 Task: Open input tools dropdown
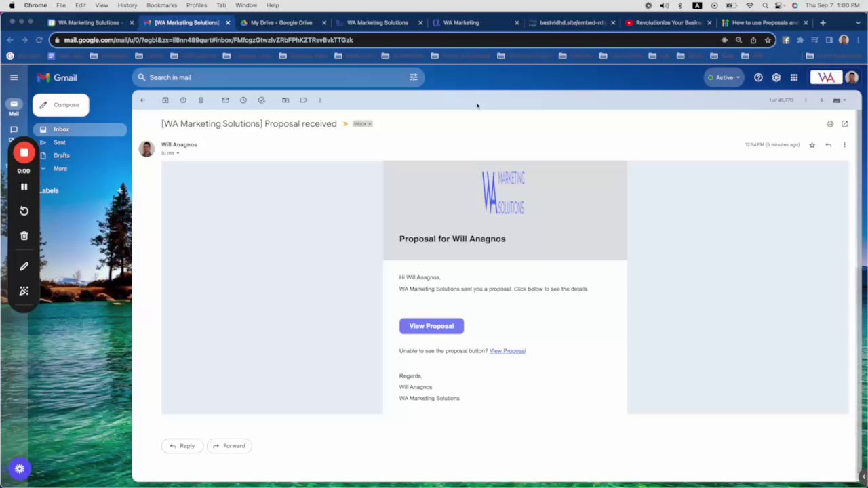[x=839, y=100]
